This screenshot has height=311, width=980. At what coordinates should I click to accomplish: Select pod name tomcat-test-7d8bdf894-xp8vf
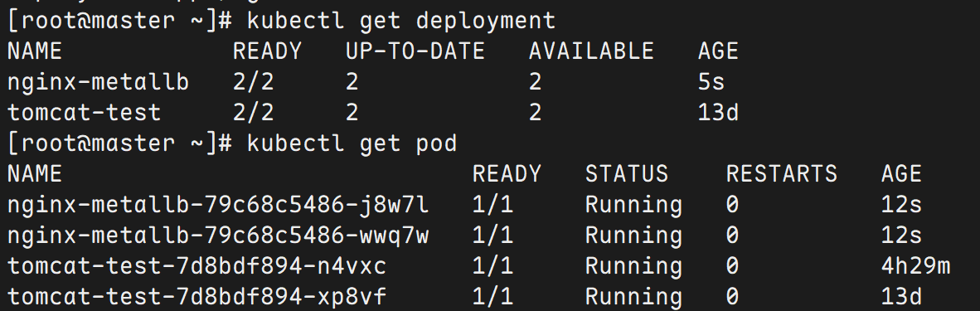point(196,297)
